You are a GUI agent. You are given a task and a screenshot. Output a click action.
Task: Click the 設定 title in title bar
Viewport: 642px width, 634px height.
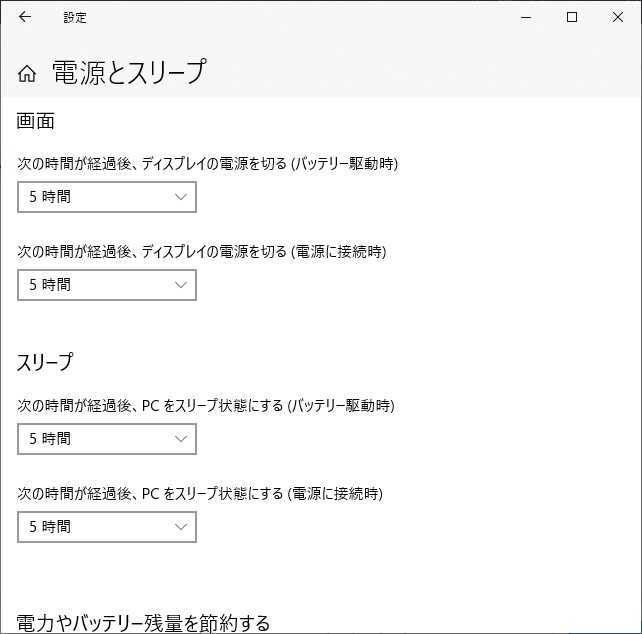(75, 17)
